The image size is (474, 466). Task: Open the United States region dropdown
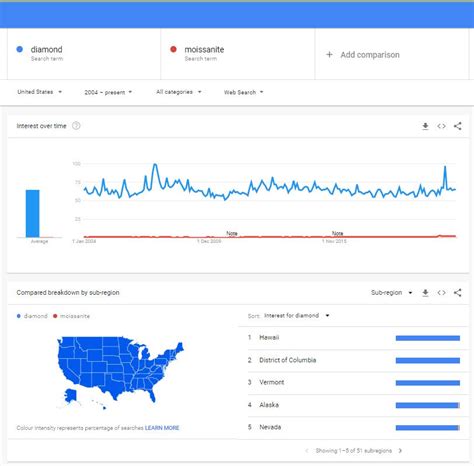tap(39, 92)
